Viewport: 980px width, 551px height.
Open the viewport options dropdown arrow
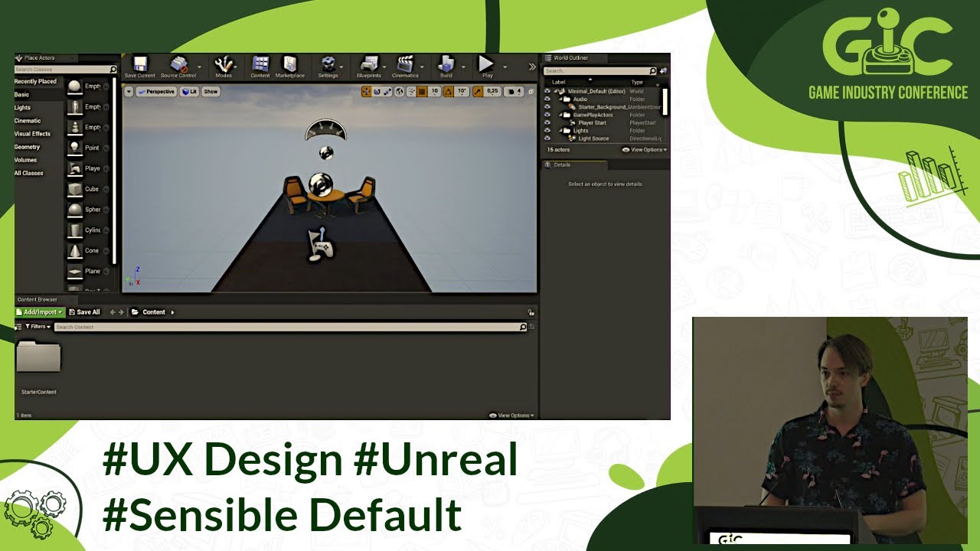[129, 91]
